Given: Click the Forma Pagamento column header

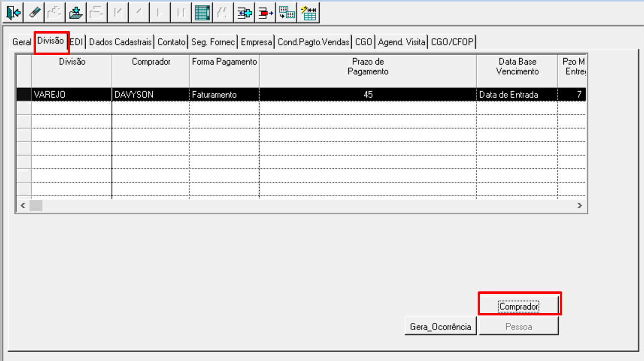Looking at the screenshot, I should (x=225, y=71).
